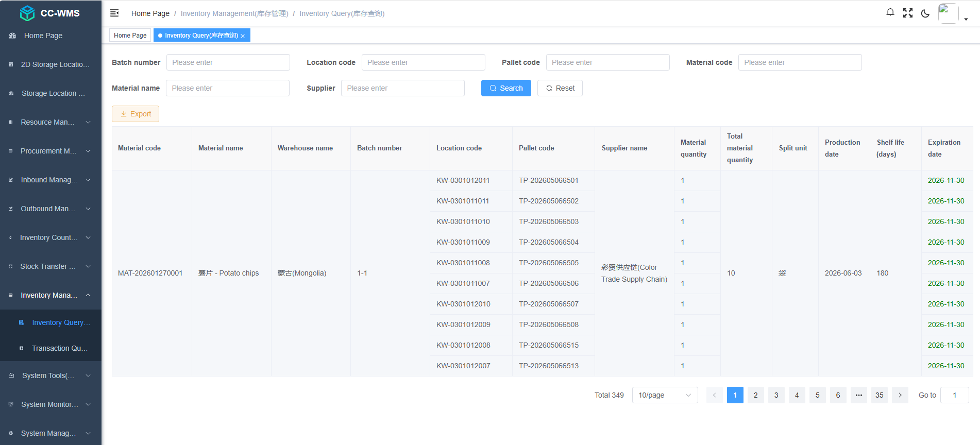Open notifications bell
Image resolution: width=980 pixels, height=445 pixels.
890,12
